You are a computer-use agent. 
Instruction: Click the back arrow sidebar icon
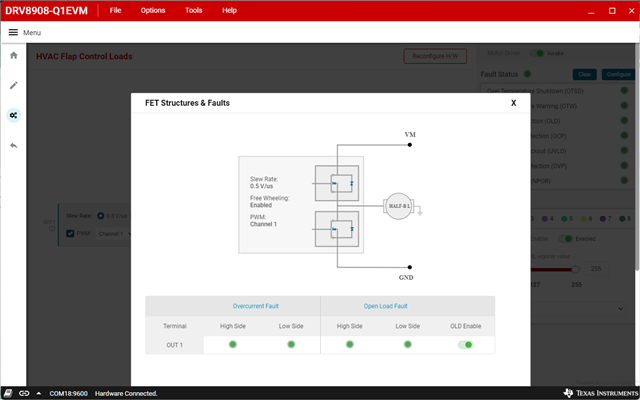pos(13,145)
